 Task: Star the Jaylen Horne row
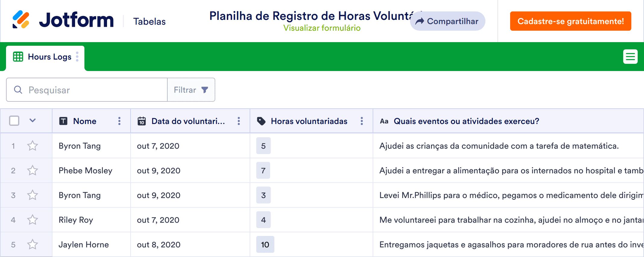point(33,244)
